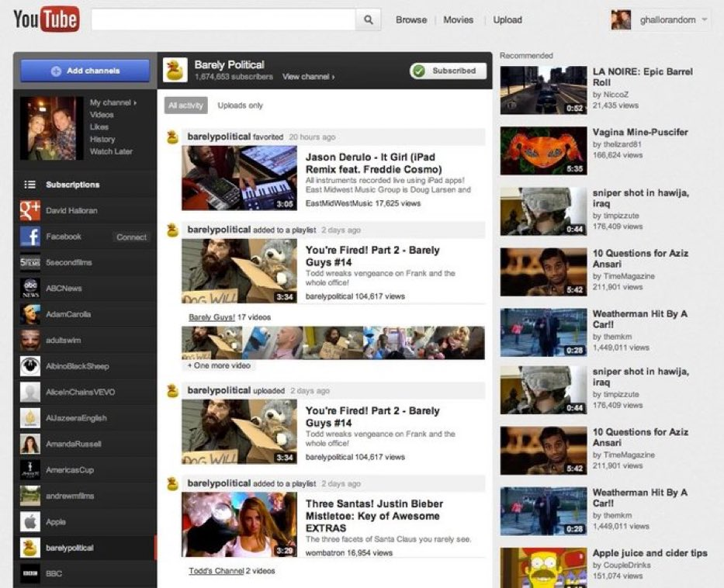724x588 pixels.
Task: Click the Barely Political duck channel icon
Action: tap(175, 70)
